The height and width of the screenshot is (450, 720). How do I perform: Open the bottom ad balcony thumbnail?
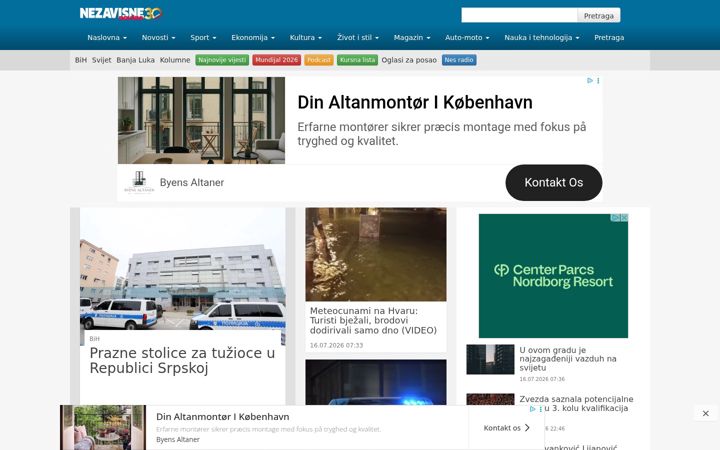[103, 428]
